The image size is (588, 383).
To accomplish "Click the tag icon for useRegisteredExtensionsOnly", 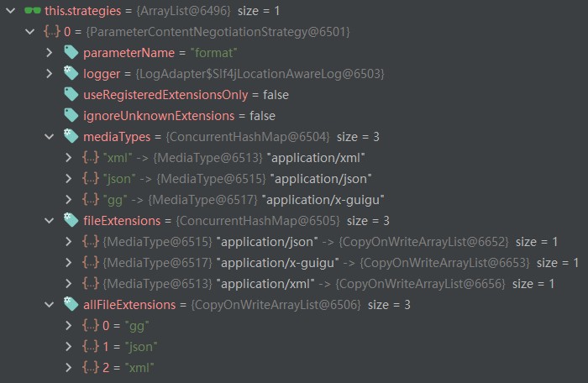I will (71, 94).
